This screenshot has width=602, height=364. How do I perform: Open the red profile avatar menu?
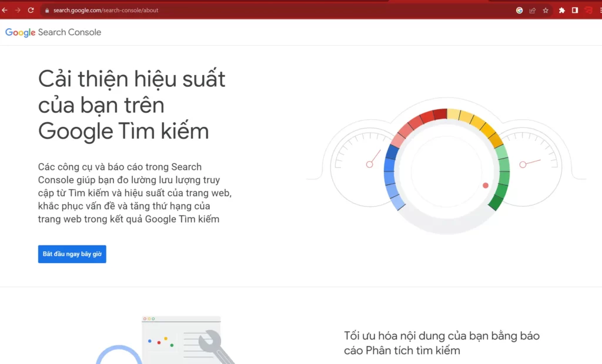pos(588,10)
